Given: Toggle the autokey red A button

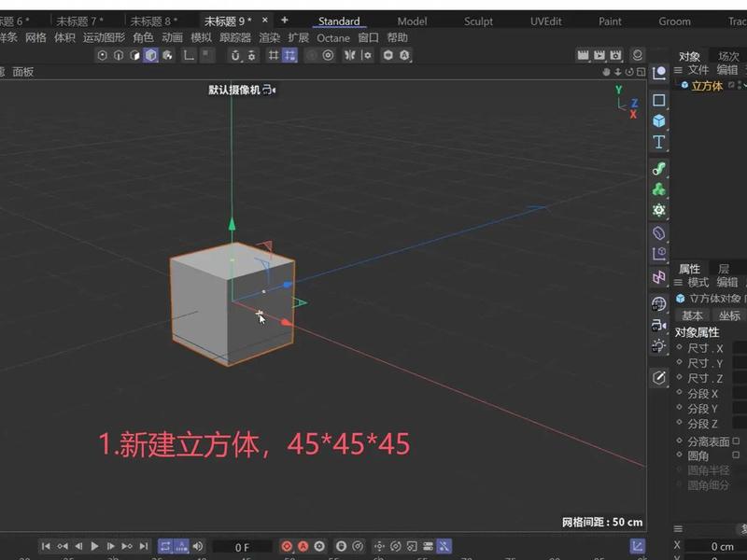Looking at the screenshot, I should coord(303,546).
